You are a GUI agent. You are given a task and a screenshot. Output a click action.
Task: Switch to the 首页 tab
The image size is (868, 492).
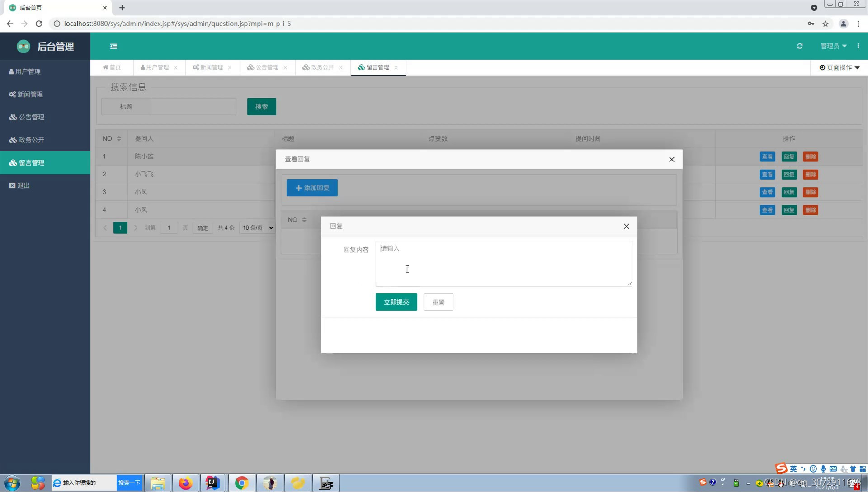pos(112,67)
